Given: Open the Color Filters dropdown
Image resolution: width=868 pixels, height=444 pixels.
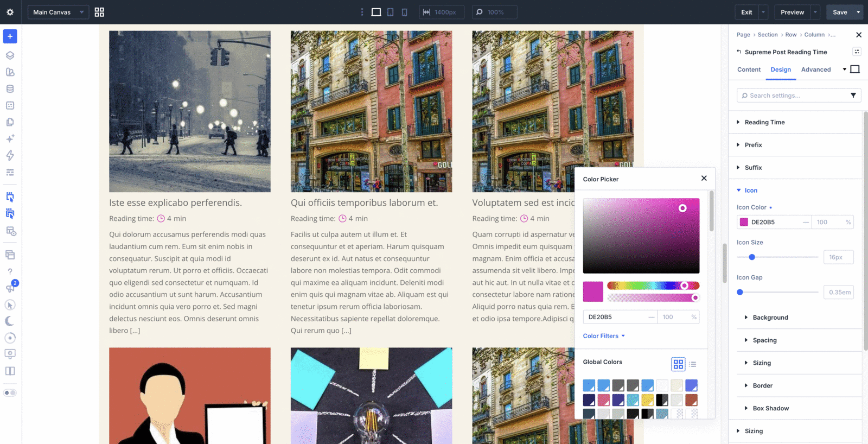Looking at the screenshot, I should 604,336.
